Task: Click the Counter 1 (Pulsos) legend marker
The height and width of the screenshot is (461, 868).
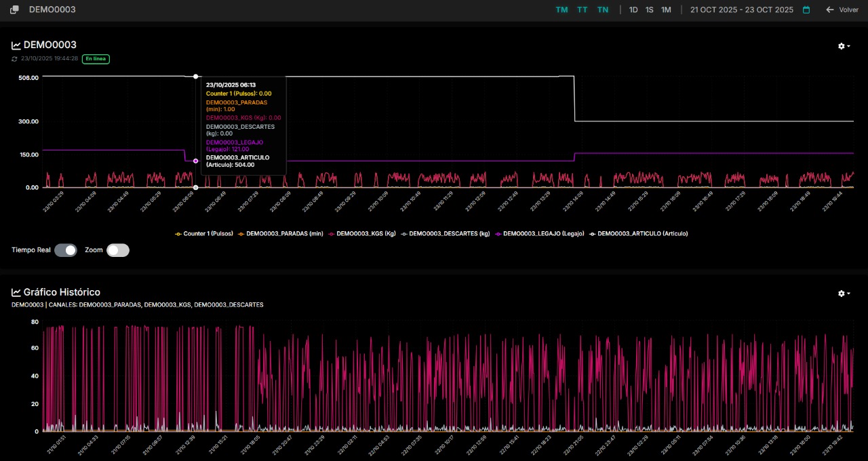Action: (x=178, y=234)
